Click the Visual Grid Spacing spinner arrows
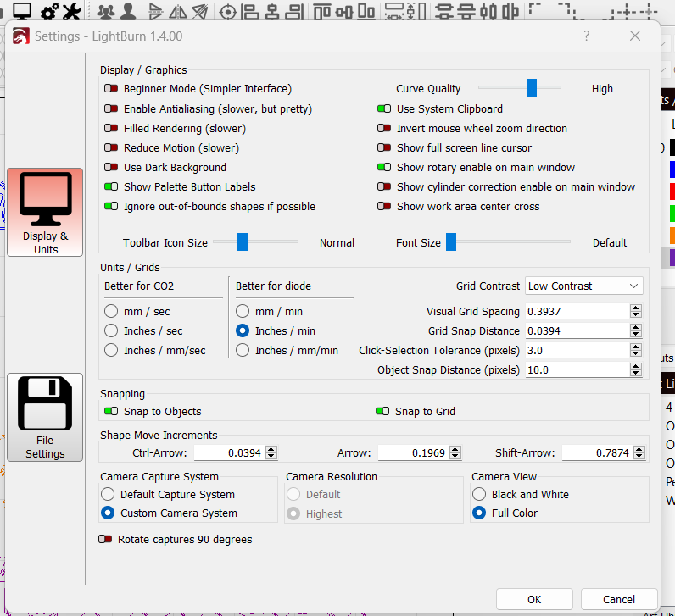 (636, 311)
